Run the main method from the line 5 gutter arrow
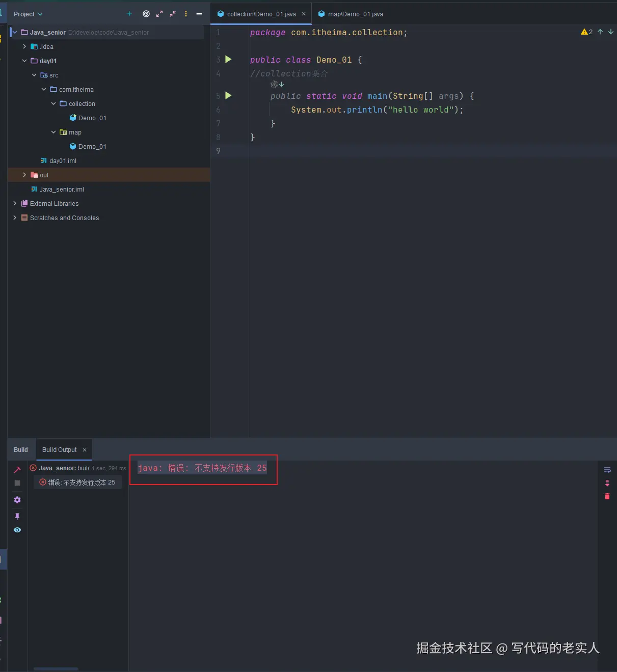 click(x=228, y=95)
